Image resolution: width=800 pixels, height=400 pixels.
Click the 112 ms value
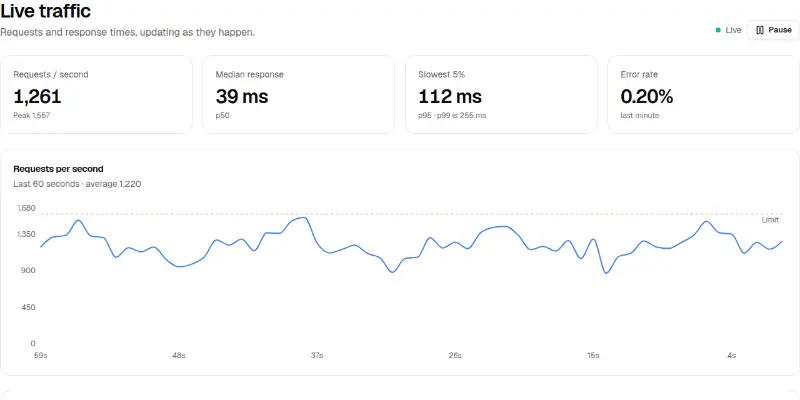pos(450,96)
